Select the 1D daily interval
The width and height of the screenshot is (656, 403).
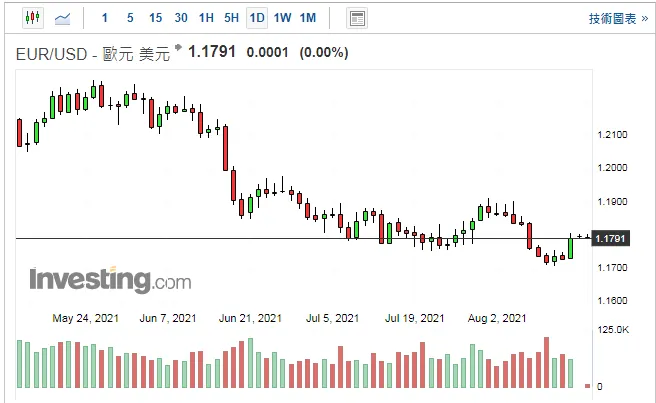[257, 18]
